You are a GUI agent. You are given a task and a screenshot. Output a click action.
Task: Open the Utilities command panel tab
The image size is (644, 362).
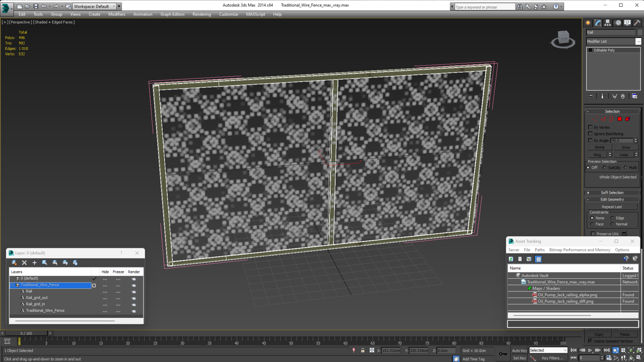(x=637, y=23)
